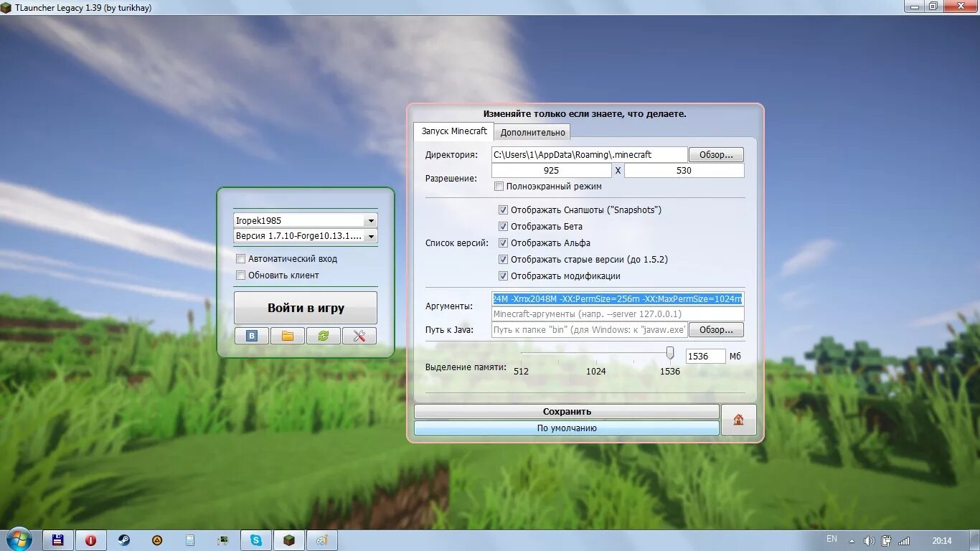Viewport: 980px width, 551px height.
Task: Open the floppy-disk app on taskbar
Action: (58, 540)
